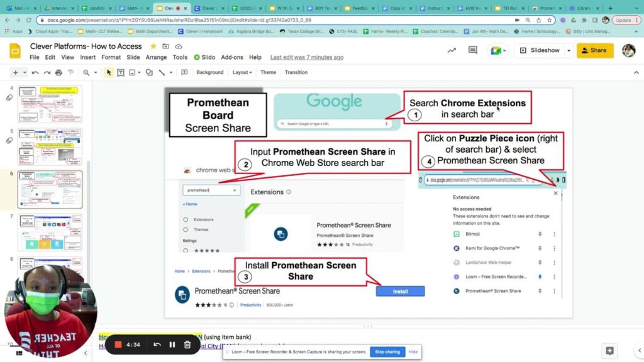Screen dimensions: 644x362
Task: Expand the side panel arrow at right edge
Action: (x=639, y=351)
